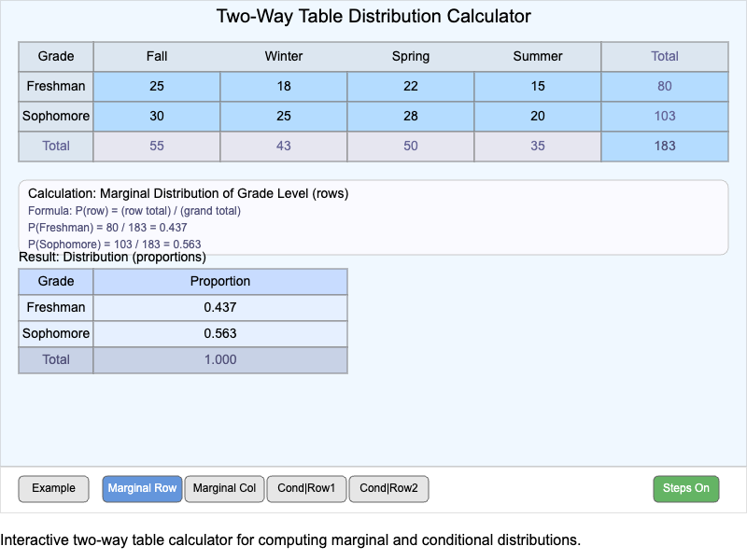Click the Freshman row total of 80

[664, 86]
